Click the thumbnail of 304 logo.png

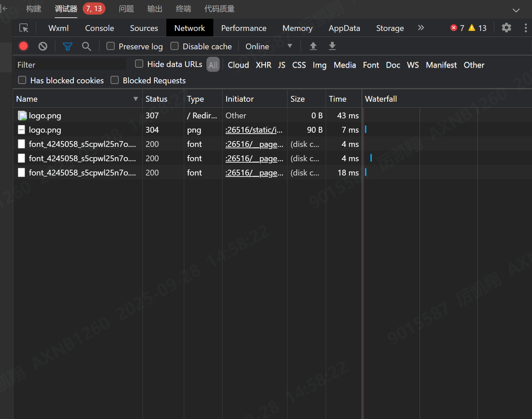click(x=21, y=130)
